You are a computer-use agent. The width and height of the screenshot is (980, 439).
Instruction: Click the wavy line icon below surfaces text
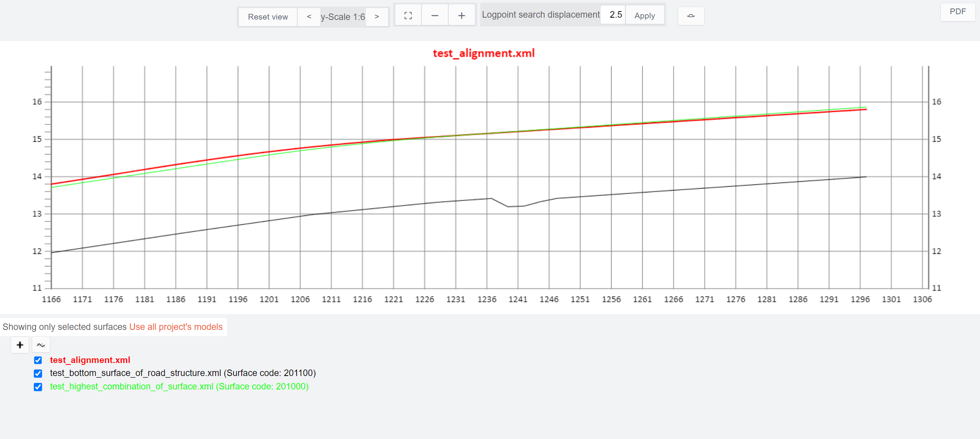(x=41, y=345)
